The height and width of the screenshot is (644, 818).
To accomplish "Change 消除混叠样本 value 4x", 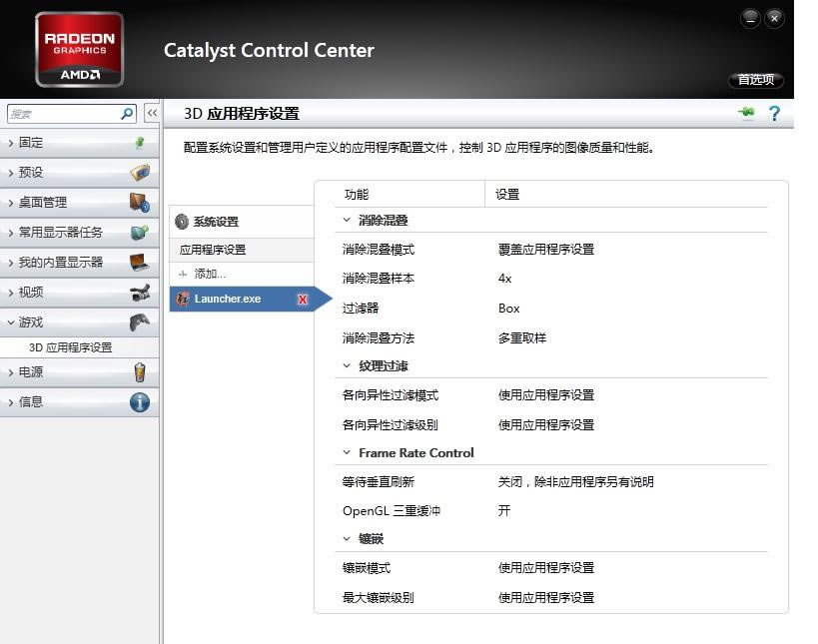I will click(505, 279).
